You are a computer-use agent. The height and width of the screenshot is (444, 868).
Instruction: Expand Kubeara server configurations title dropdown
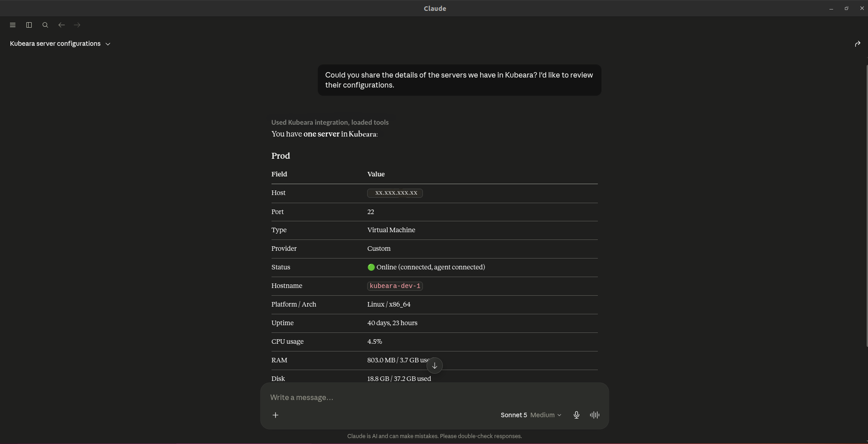[x=60, y=44]
